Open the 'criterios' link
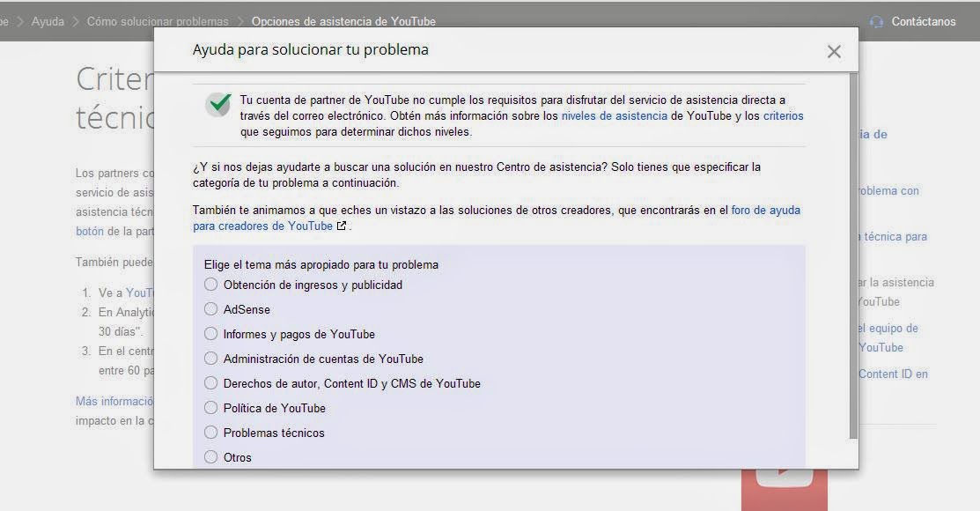This screenshot has height=511, width=980. pyautogui.click(x=783, y=115)
